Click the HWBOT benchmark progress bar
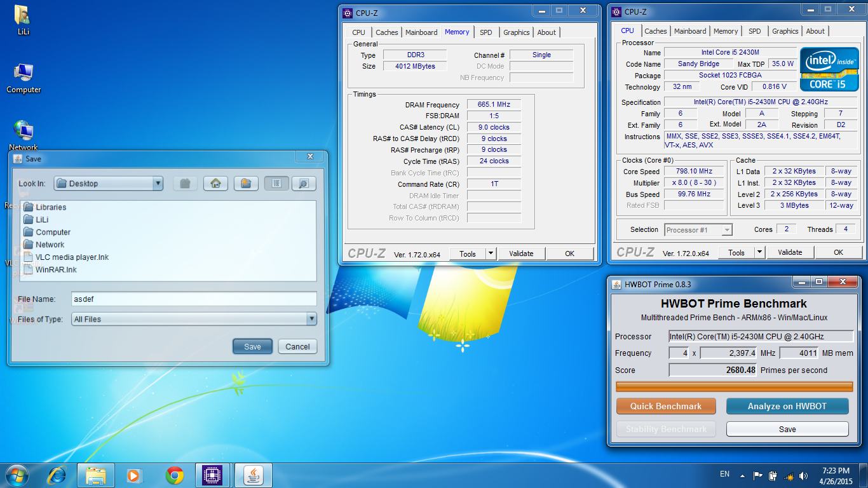This screenshot has height=488, width=868. pos(735,386)
